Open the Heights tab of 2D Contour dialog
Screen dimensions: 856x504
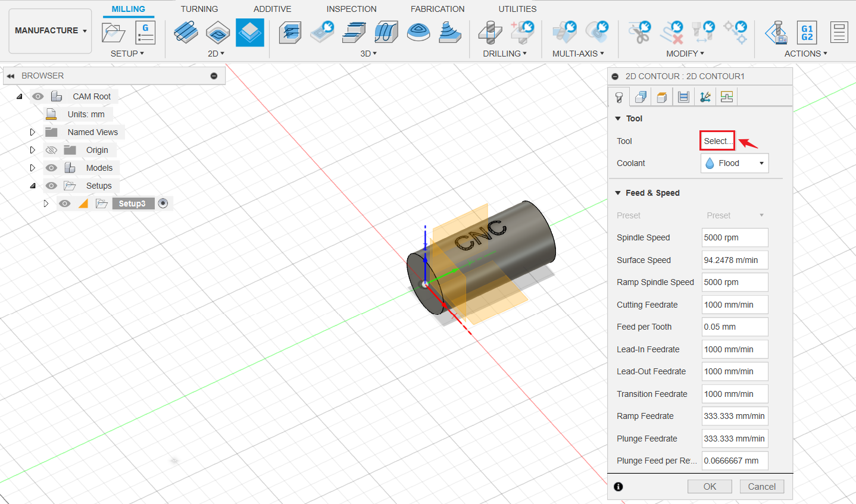tap(661, 96)
